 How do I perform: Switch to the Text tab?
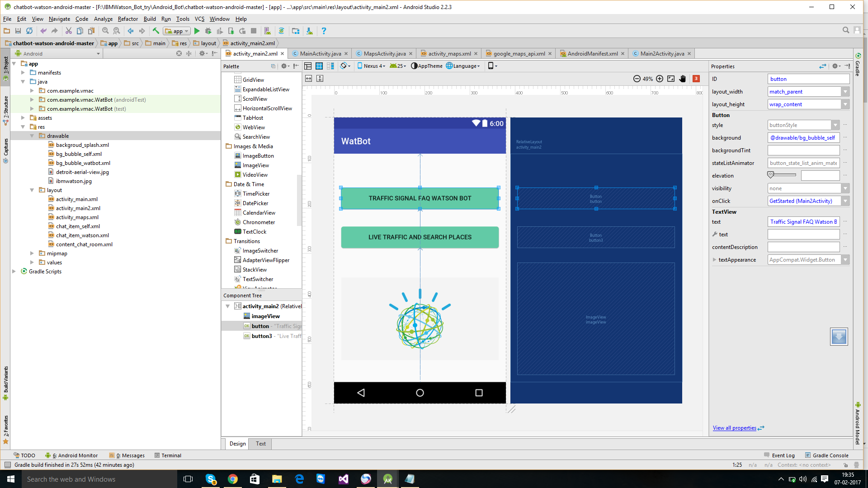coord(260,444)
